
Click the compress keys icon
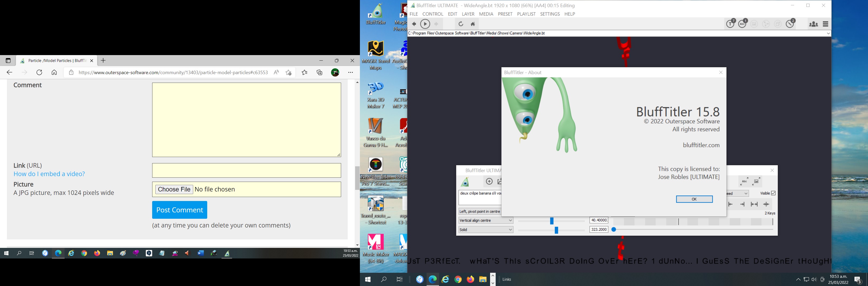coord(766,204)
